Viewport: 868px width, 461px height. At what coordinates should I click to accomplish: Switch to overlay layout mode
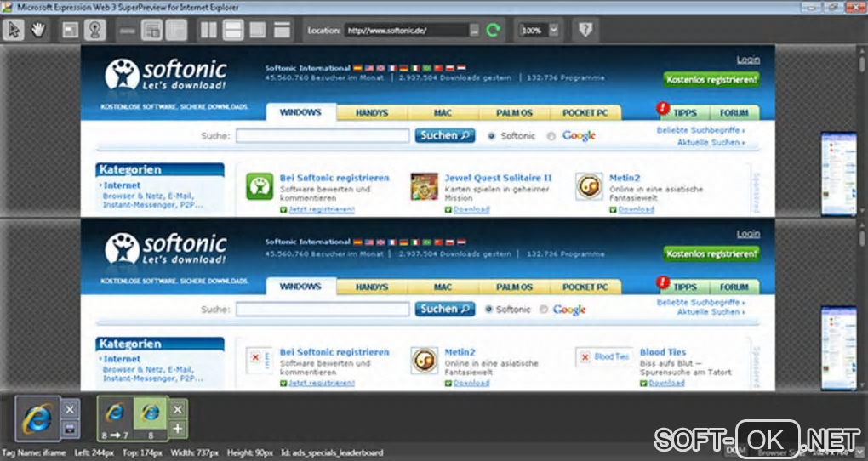(x=257, y=30)
